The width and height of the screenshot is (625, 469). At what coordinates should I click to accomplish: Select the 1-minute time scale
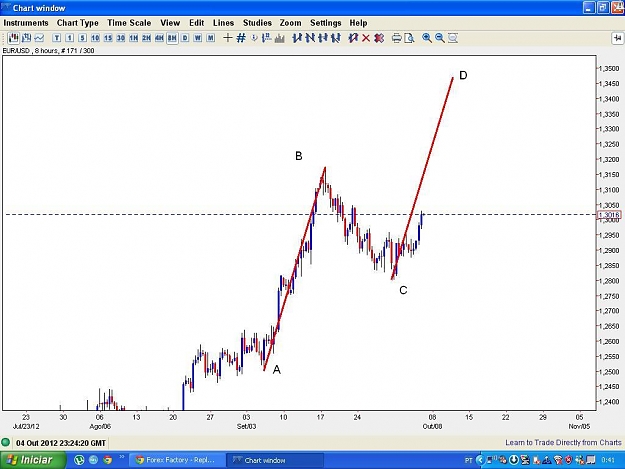pyautogui.click(x=69, y=38)
